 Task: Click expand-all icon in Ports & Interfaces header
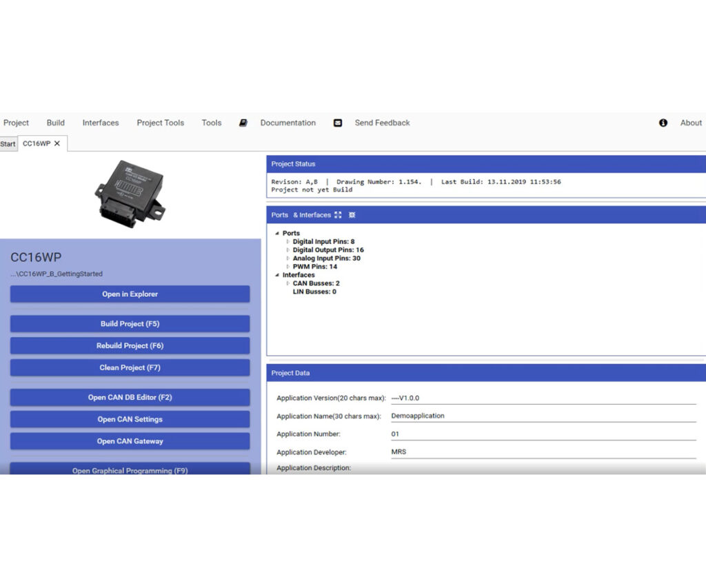point(337,214)
